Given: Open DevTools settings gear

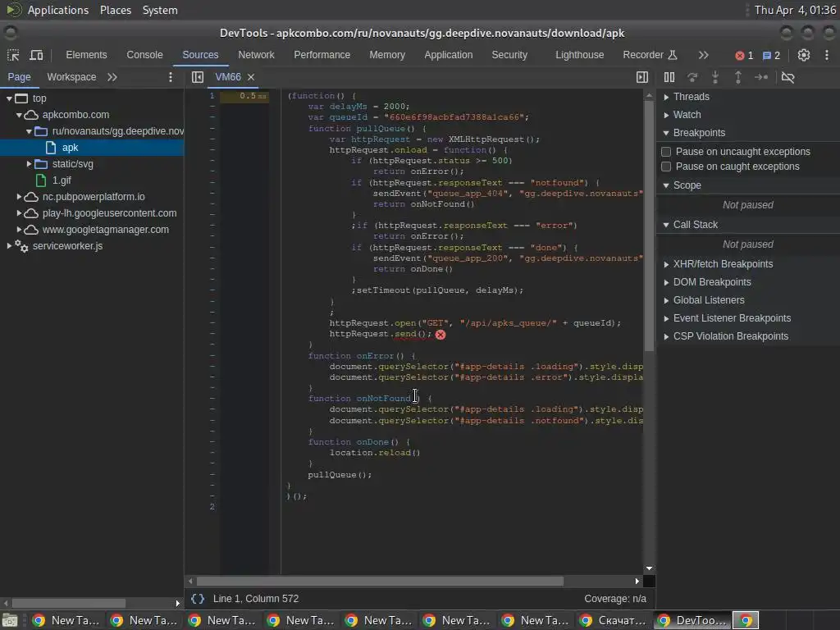Looking at the screenshot, I should coord(804,55).
